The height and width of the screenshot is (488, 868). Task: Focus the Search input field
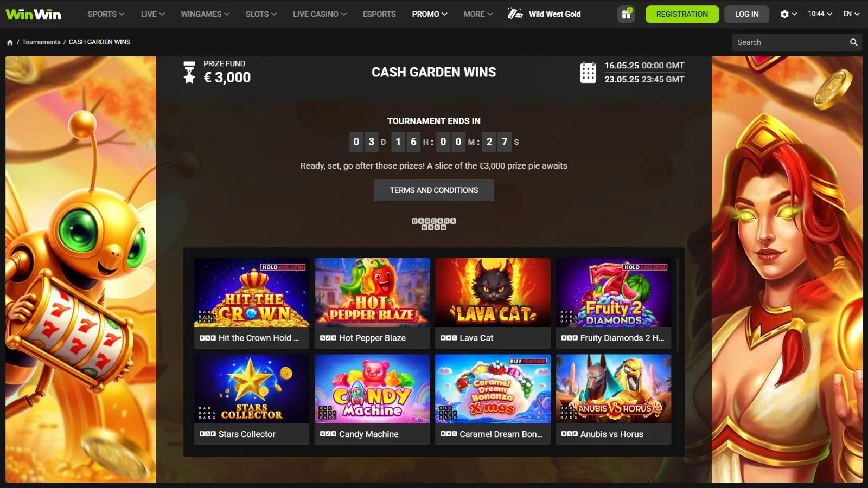[x=790, y=42]
